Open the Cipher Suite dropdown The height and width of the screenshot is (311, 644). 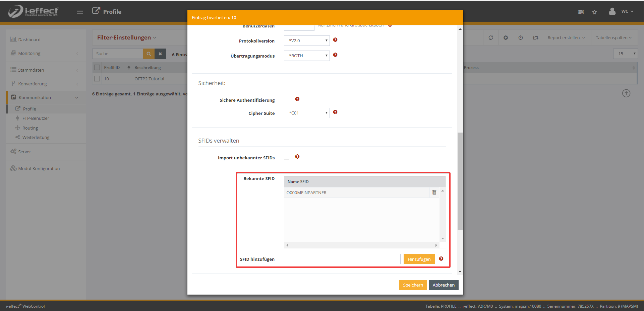point(307,113)
